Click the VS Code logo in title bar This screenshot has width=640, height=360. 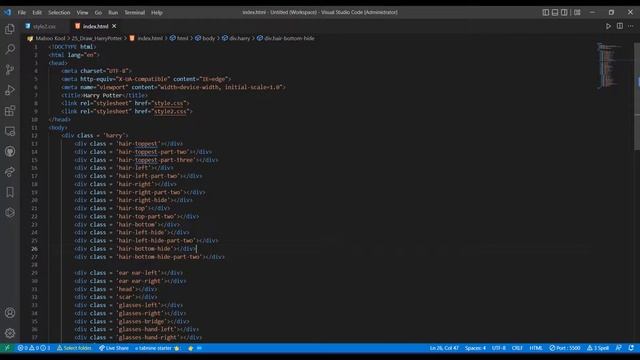[7, 12]
